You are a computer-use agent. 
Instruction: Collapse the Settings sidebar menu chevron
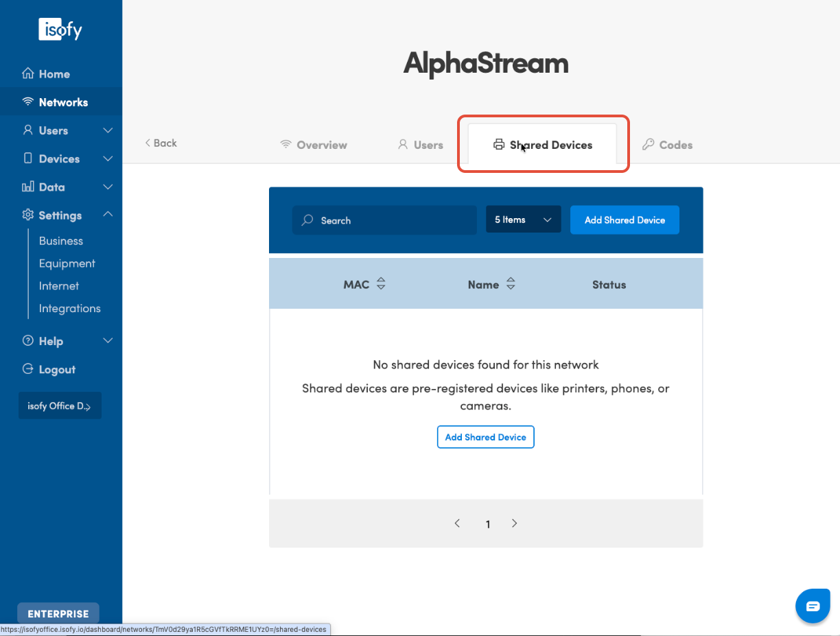(x=108, y=215)
